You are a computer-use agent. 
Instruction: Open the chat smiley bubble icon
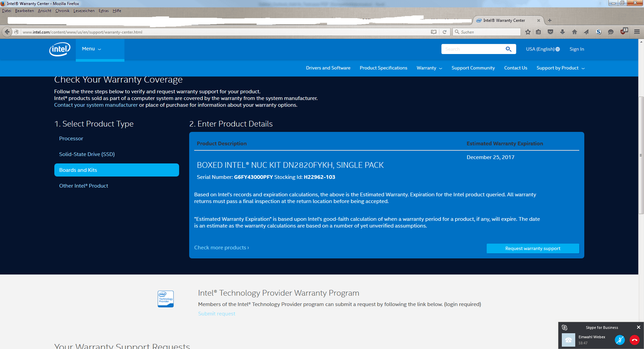click(x=611, y=32)
